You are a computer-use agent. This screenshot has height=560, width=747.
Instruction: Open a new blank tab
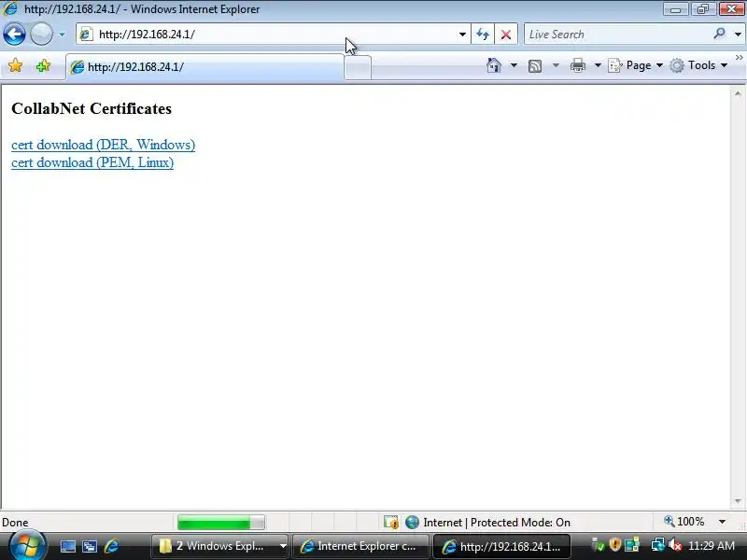pyautogui.click(x=358, y=67)
